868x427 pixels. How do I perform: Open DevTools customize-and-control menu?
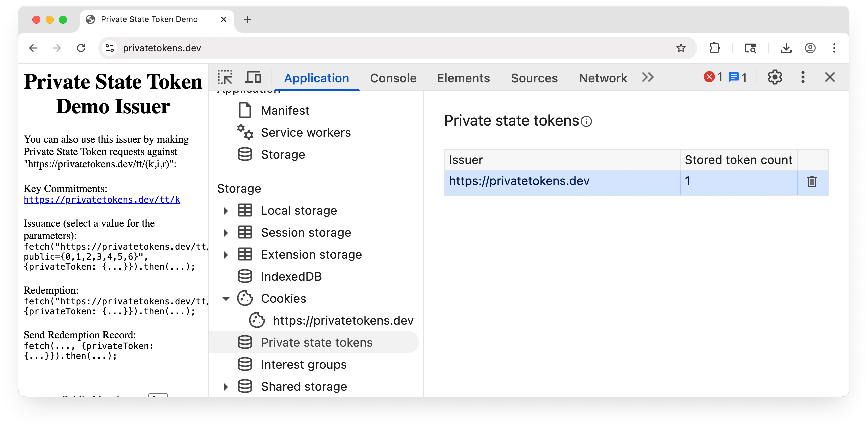803,77
